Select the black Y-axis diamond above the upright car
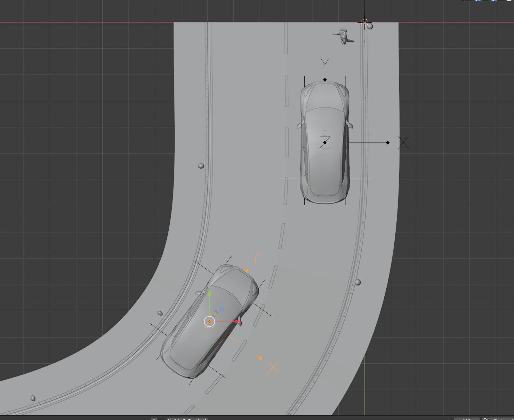514x420 pixels. tap(325, 80)
